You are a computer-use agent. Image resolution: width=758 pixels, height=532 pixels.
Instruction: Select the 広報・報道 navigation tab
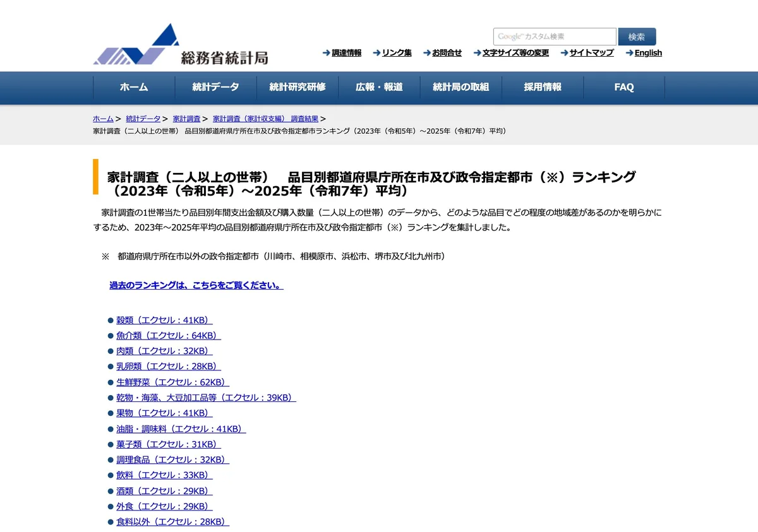379,87
